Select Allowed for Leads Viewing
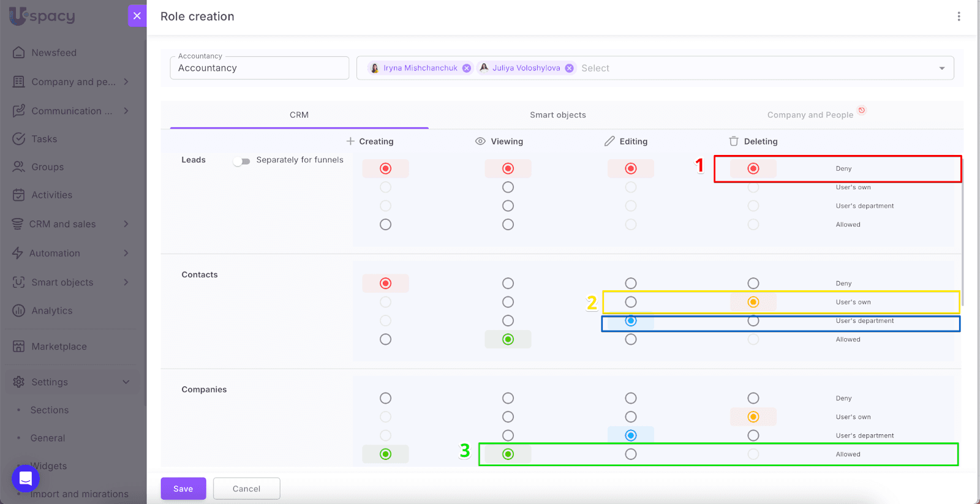 click(508, 225)
